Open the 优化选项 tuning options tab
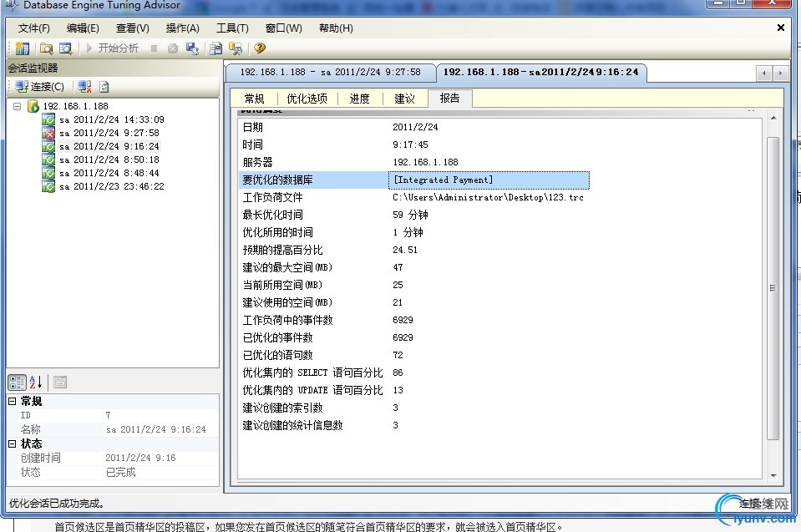 307,99
